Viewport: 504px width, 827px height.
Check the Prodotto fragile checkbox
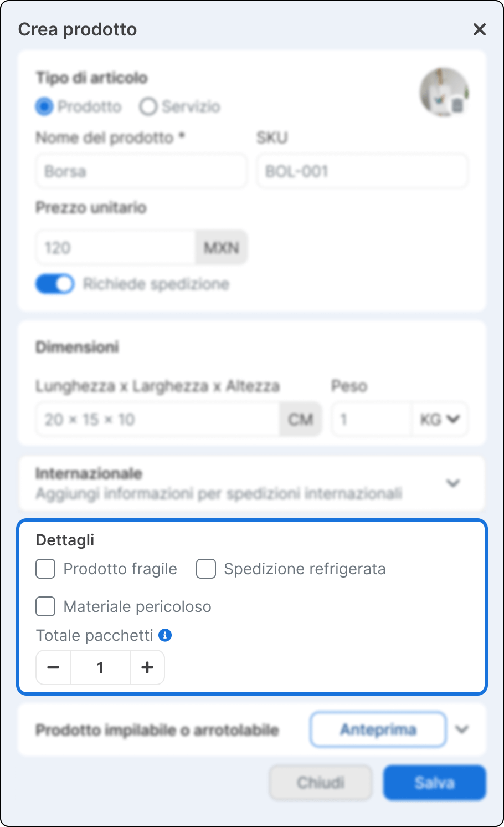coord(45,569)
